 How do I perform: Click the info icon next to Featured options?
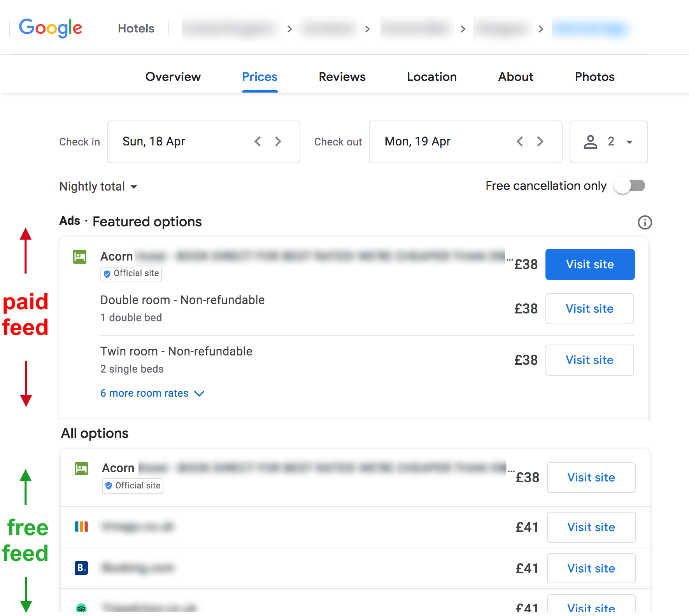(645, 222)
